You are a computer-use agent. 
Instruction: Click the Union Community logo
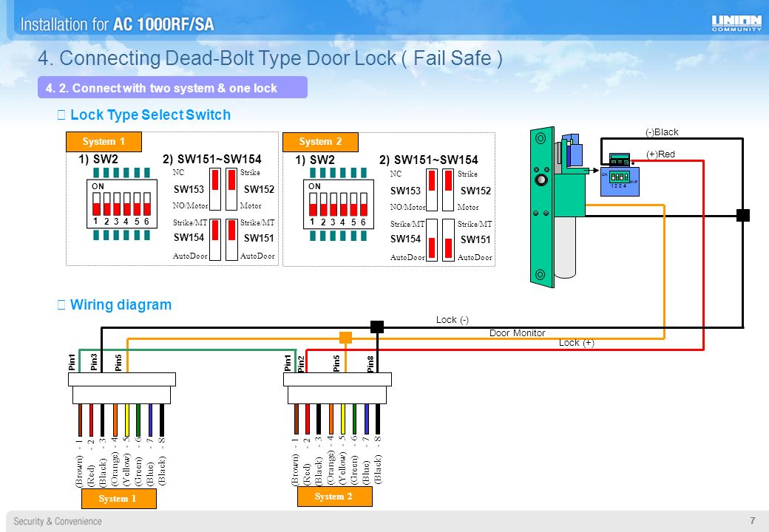(x=736, y=23)
